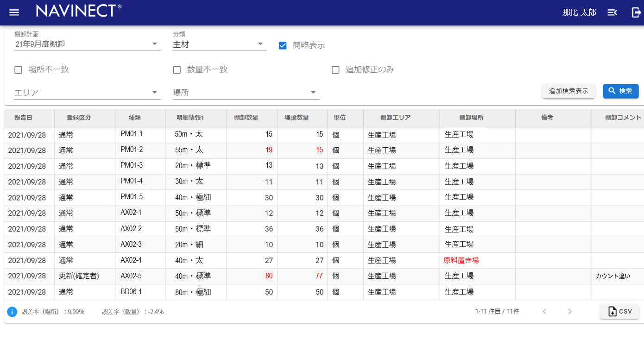Go to the next page arrow
This screenshot has width=644, height=352.
click(x=570, y=312)
